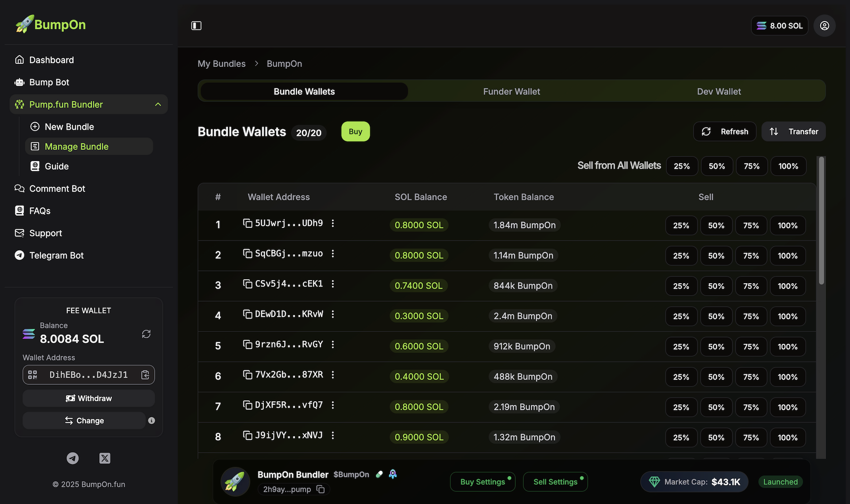Open the Telegram icon in sidebar footer
The width and height of the screenshot is (850, 504).
point(73,458)
